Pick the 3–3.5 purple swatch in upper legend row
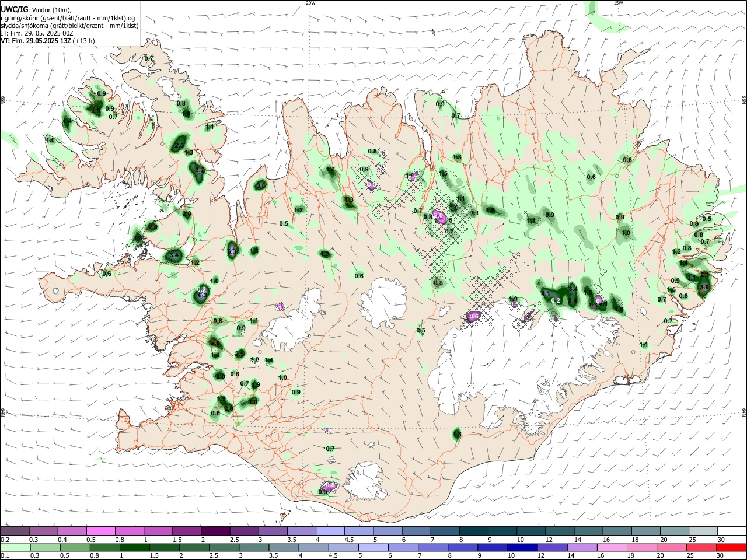 pyautogui.click(x=273, y=531)
